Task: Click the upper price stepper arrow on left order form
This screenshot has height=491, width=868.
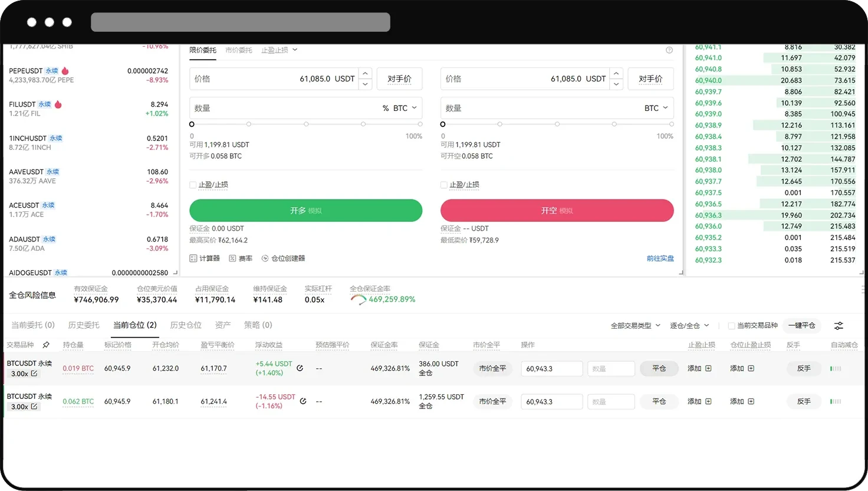Action: [x=365, y=73]
